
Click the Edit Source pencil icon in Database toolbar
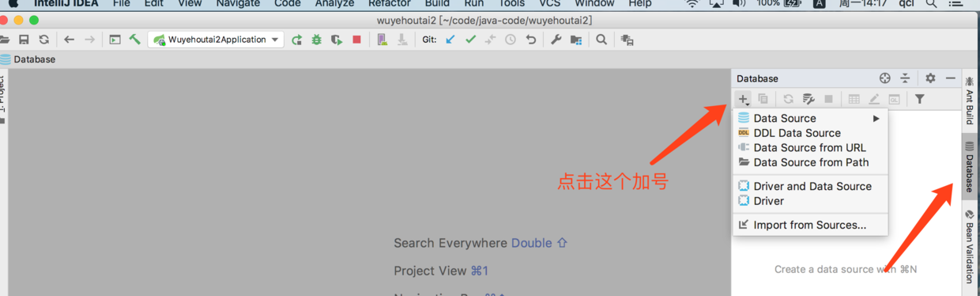click(874, 99)
